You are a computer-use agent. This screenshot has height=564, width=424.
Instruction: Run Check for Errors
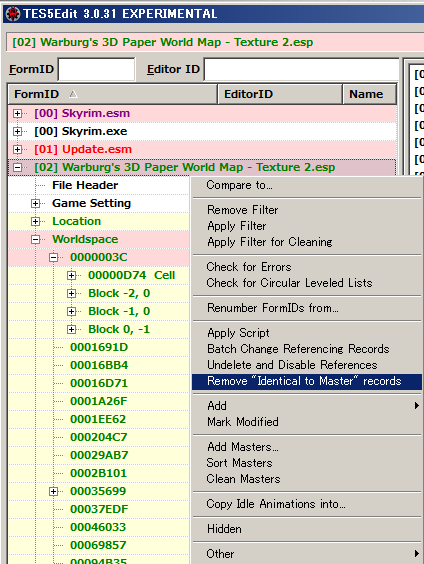307,267
